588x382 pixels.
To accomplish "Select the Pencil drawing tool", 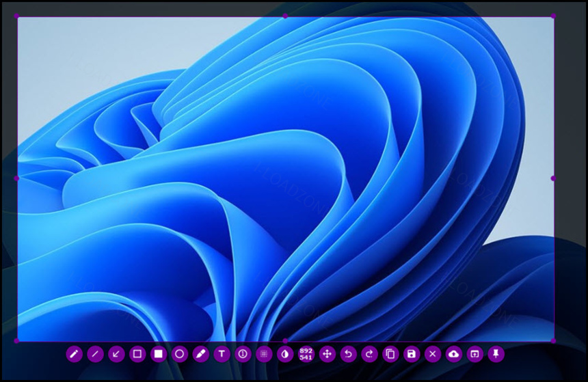I will click(x=75, y=354).
